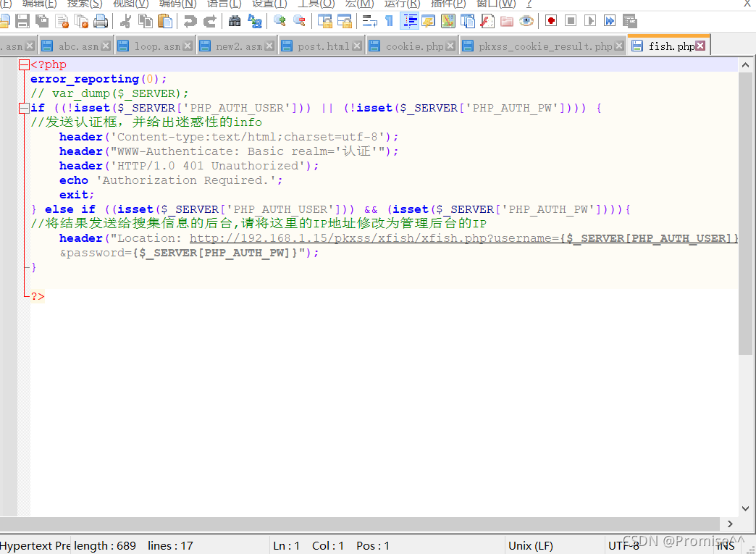The image size is (756, 554).
Task: Close the loop.asm tab
Action: tap(188, 46)
